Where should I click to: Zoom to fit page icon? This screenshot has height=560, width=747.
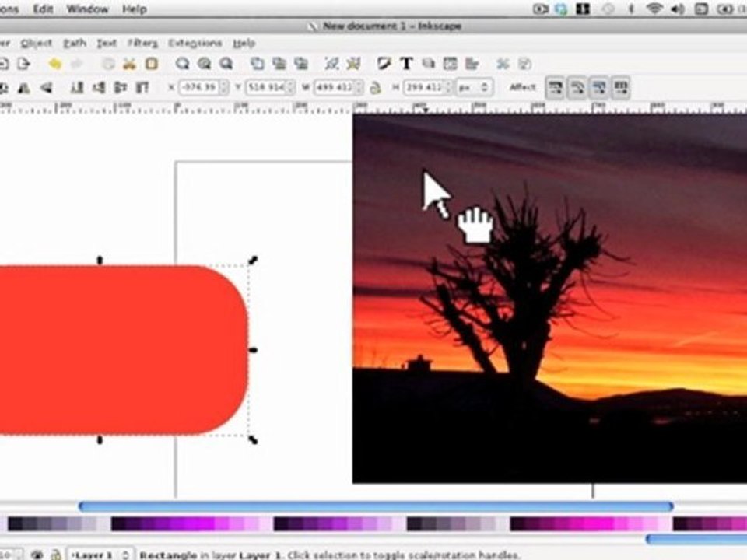[226, 64]
